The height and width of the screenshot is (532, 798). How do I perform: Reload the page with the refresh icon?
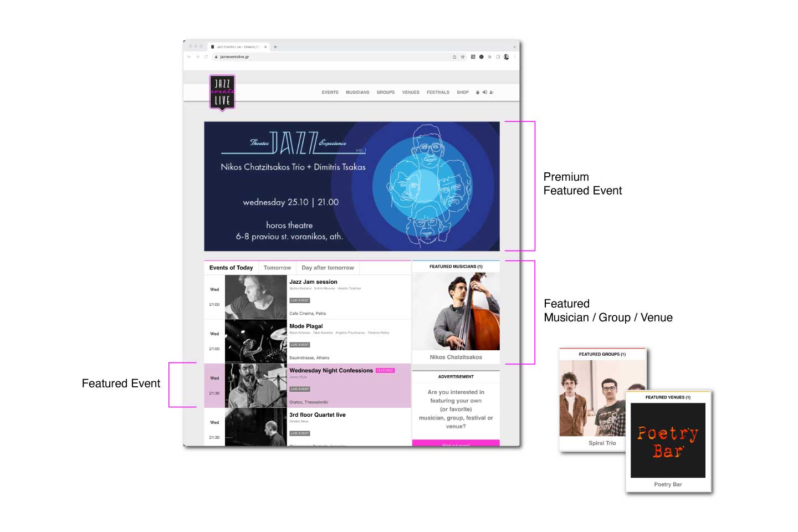(206, 57)
